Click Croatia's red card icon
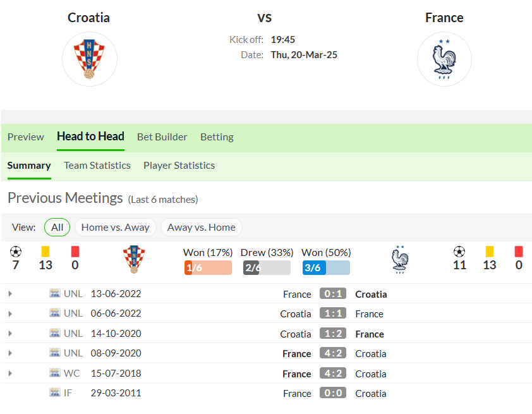This screenshot has height=414, width=532. pos(75,252)
